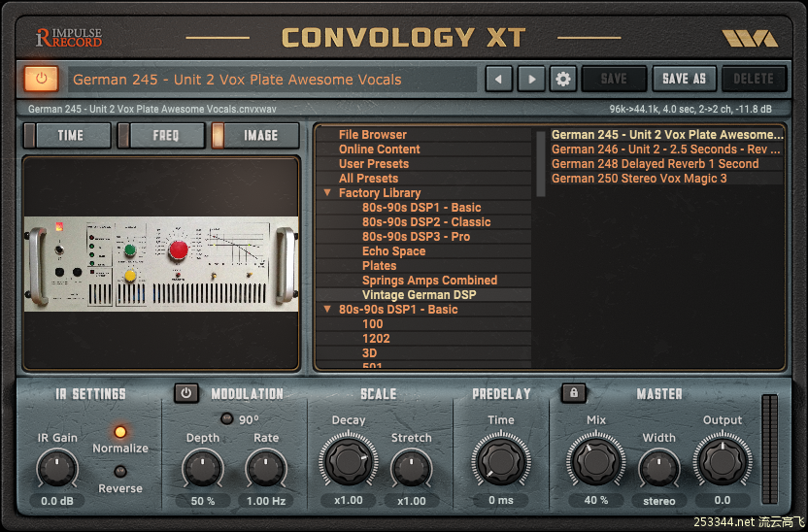
Task: Open File Browser in the tree
Action: 373,134
